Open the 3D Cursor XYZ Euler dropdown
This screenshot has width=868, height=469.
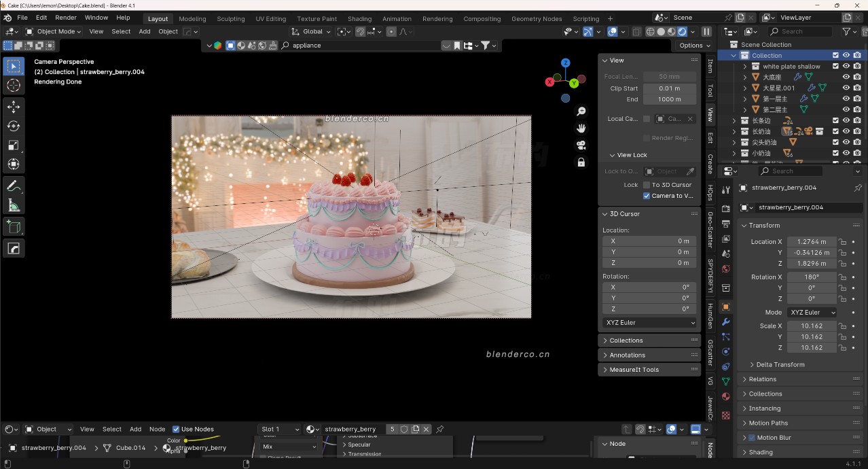[650, 323]
